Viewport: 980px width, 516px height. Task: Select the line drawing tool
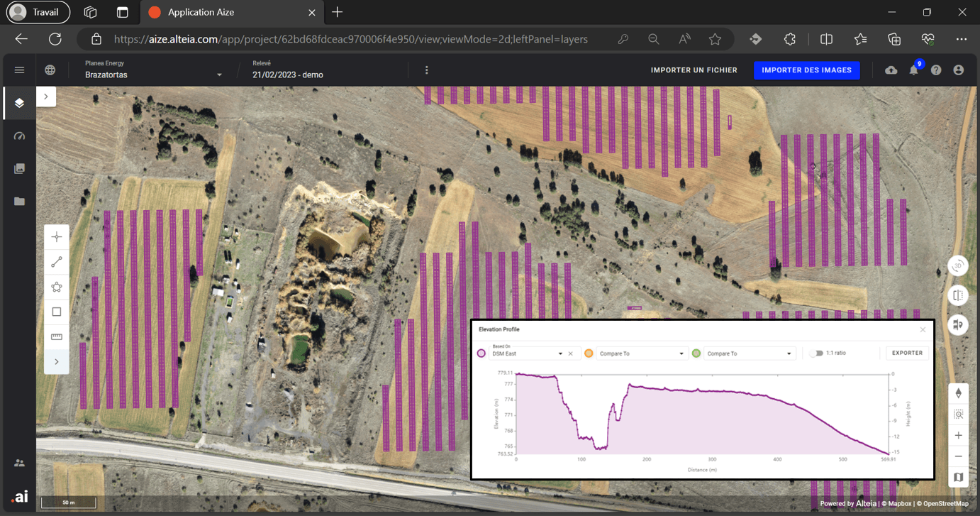[57, 262]
